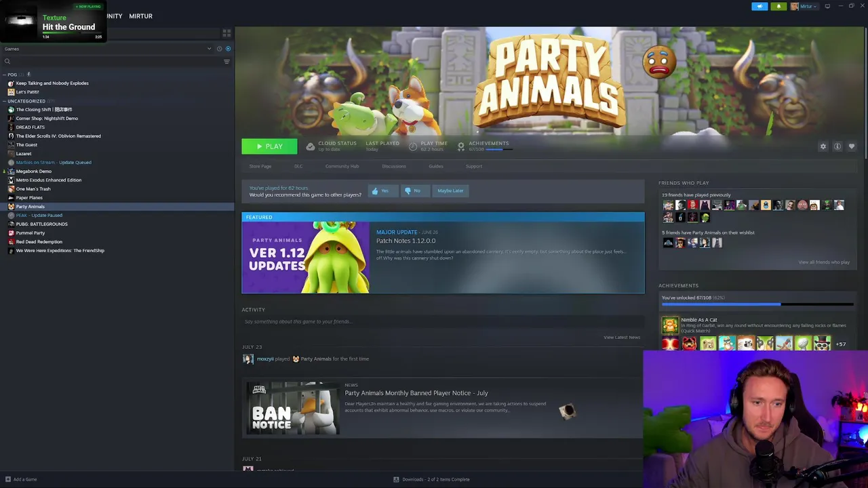Open the BAN NOTICE news thumbnail
This screenshot has height=488, width=868.
click(292, 408)
